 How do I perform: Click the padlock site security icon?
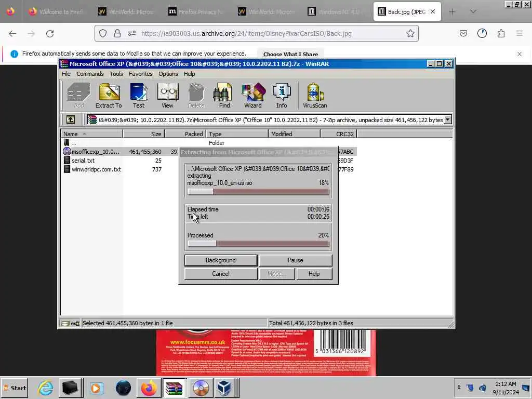[117, 33]
